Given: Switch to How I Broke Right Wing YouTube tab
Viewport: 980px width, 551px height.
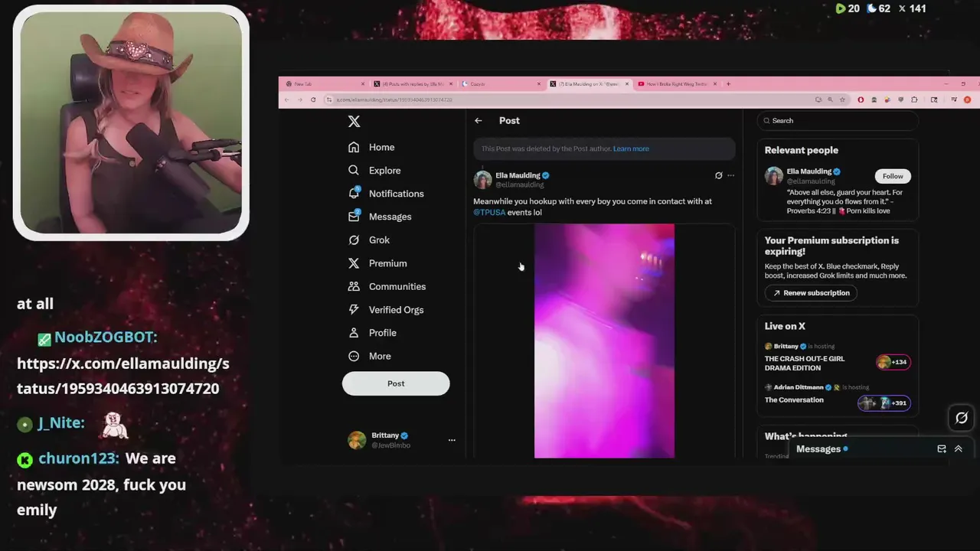Looking at the screenshot, I should point(678,83).
